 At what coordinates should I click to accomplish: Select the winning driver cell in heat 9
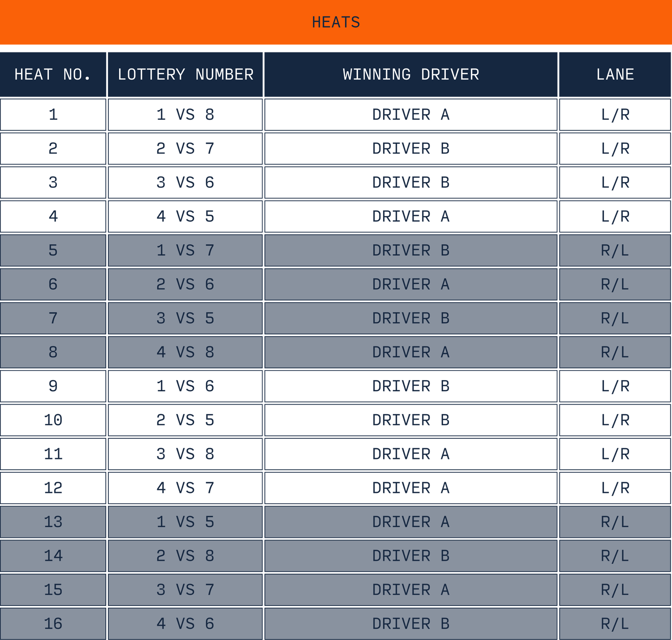(411, 386)
